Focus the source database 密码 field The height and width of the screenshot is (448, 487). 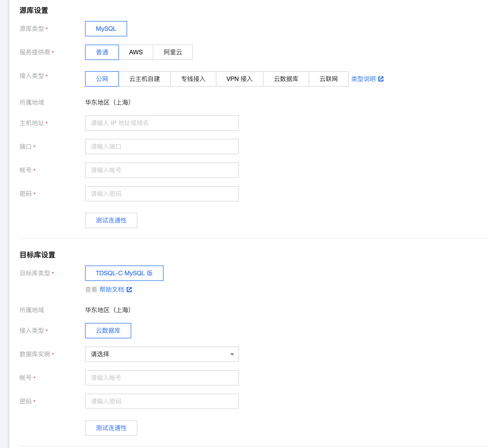pos(162,194)
